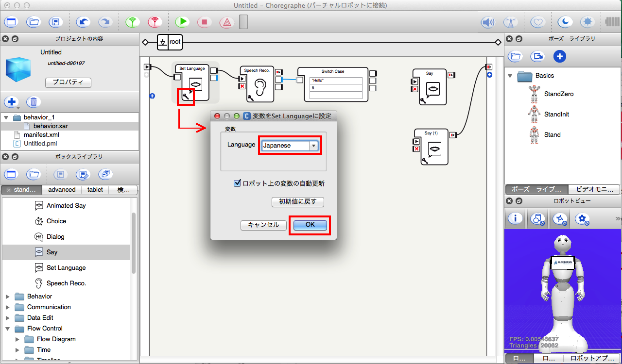Play the behavior with the green button

click(x=182, y=22)
